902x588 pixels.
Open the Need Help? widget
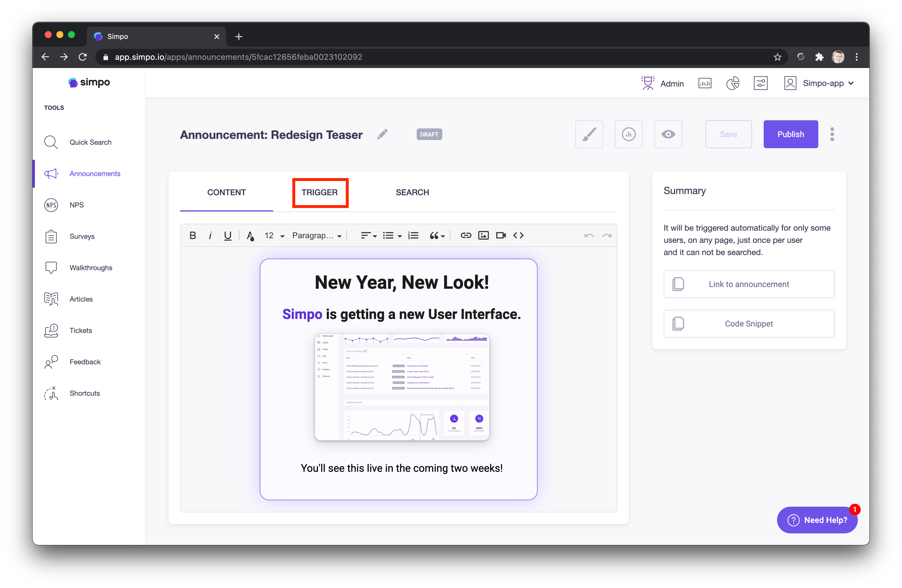pyautogui.click(x=817, y=520)
